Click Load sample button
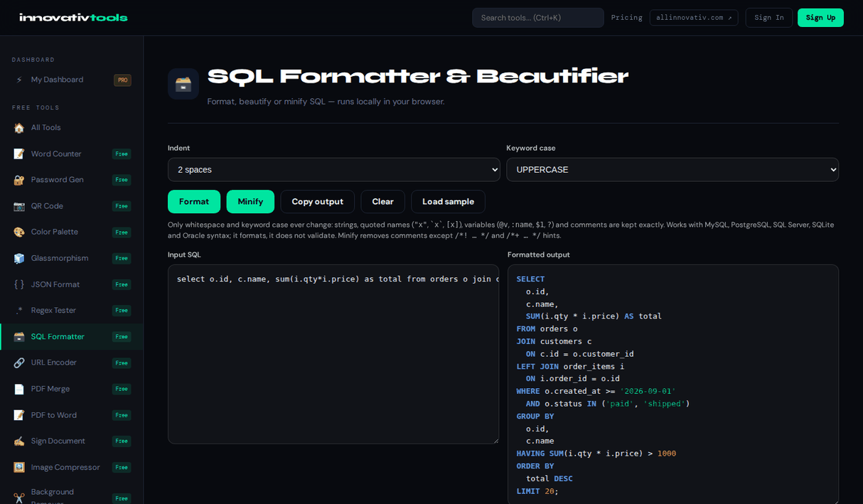The height and width of the screenshot is (504, 863). coord(448,201)
